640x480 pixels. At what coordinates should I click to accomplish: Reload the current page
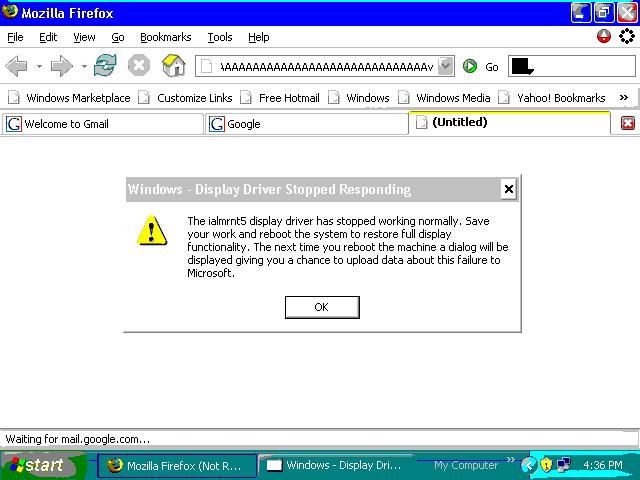(x=105, y=67)
